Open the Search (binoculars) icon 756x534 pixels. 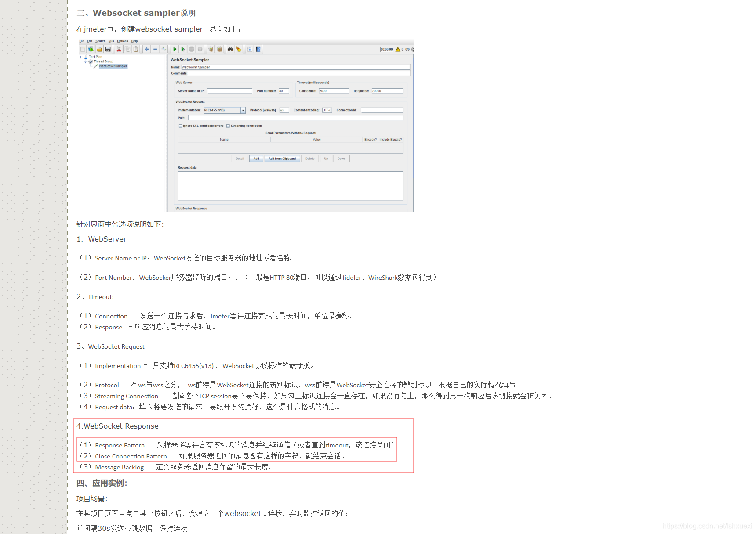[231, 49]
